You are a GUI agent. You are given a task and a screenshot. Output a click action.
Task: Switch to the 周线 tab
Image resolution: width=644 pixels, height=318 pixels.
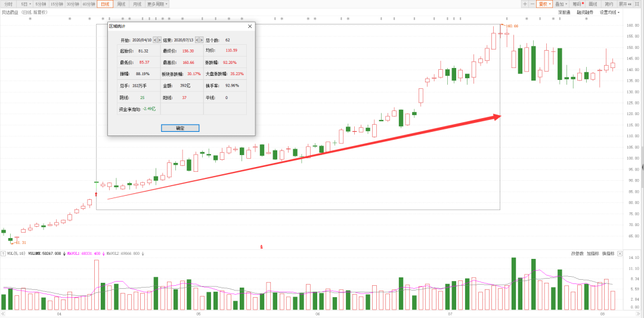(x=121, y=4)
